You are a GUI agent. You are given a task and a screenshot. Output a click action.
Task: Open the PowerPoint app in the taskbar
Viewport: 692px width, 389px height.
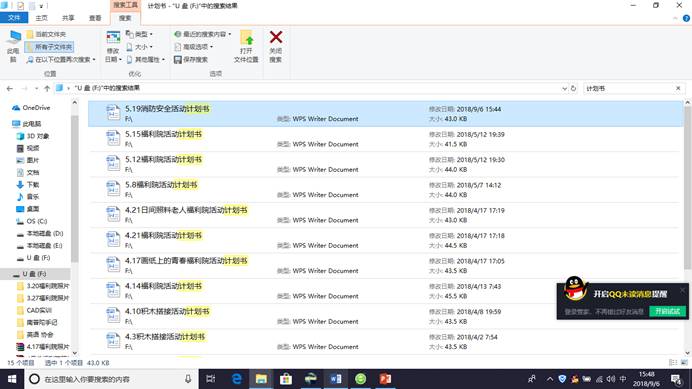tap(385, 379)
